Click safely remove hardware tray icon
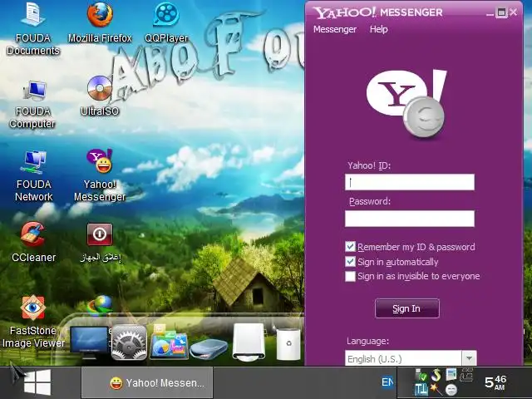 tap(421, 375)
